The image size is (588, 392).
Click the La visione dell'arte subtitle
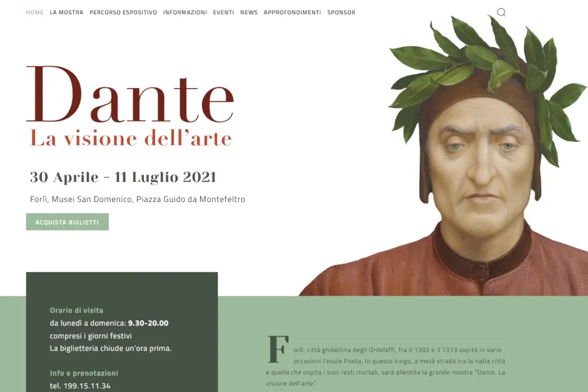coord(131,138)
